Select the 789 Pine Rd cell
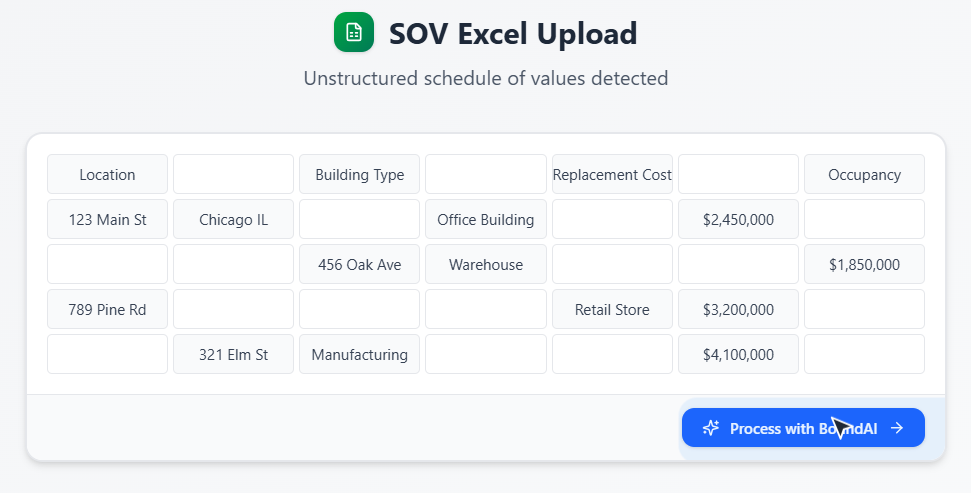 coord(107,309)
